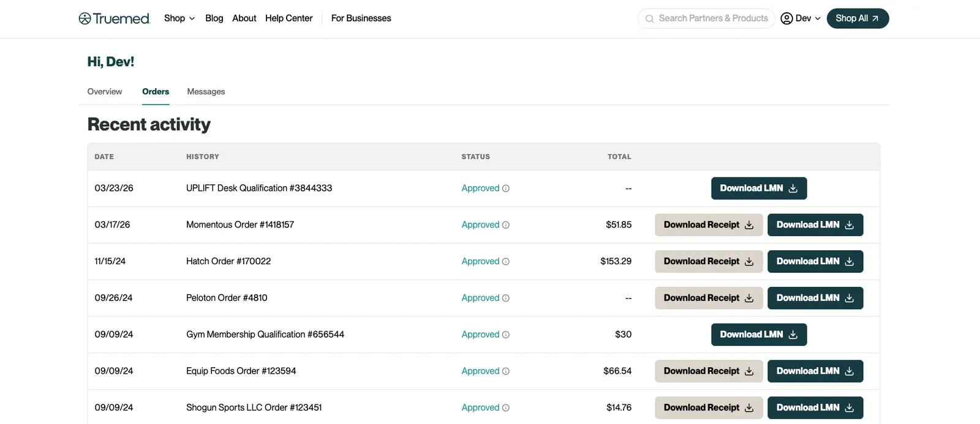Click info icon beside Peloton Order Approved status
This screenshot has width=980, height=424.
coord(506,298)
